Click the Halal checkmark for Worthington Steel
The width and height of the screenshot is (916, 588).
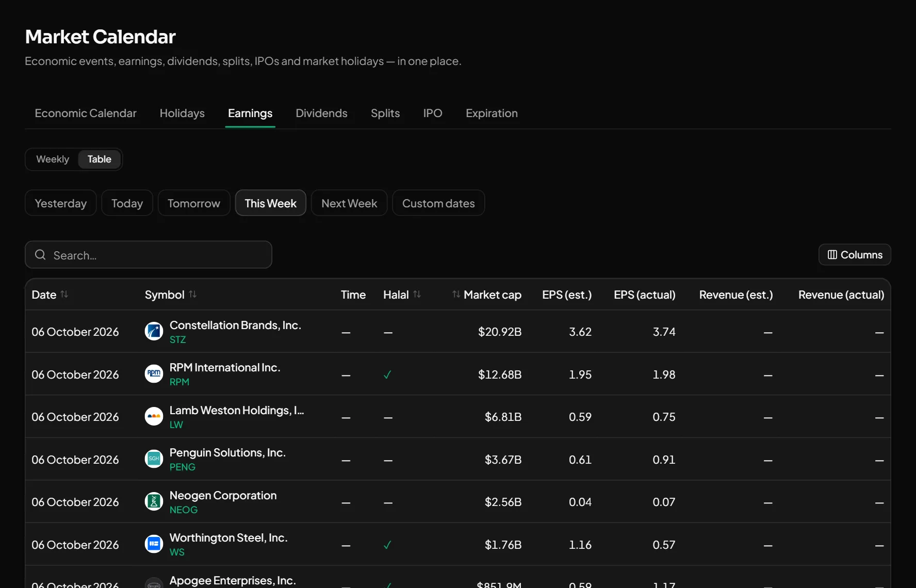[x=387, y=545]
